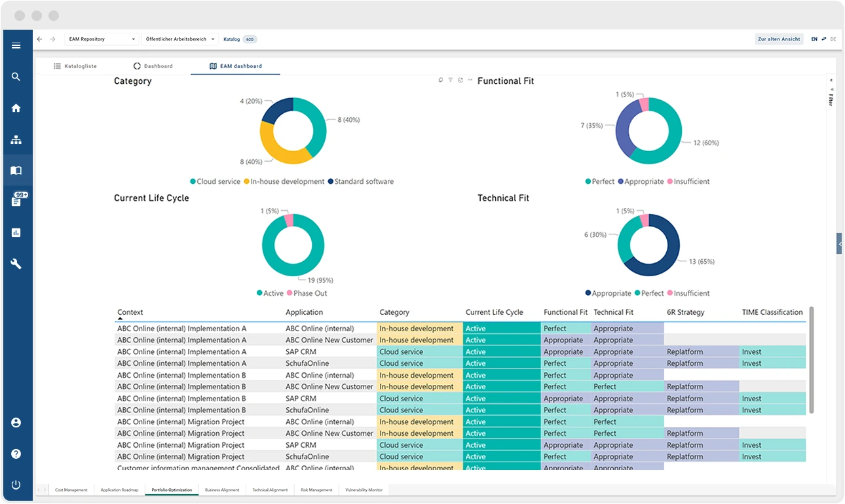Select the Portfolio Optimization sheet tab
This screenshot has width=845, height=504.
(x=172, y=490)
